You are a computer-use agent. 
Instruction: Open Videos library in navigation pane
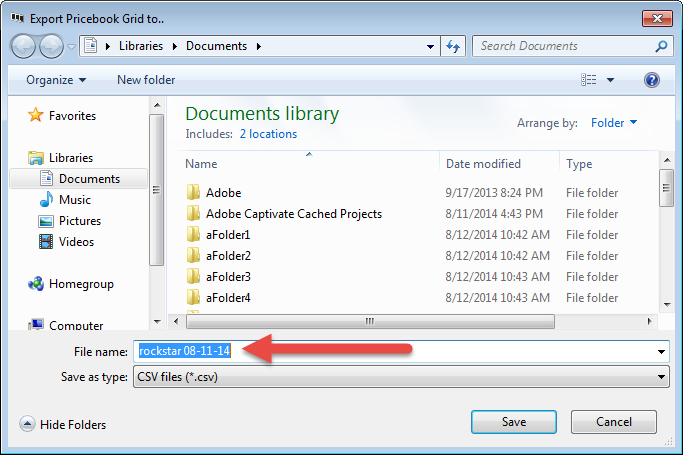coord(76,242)
